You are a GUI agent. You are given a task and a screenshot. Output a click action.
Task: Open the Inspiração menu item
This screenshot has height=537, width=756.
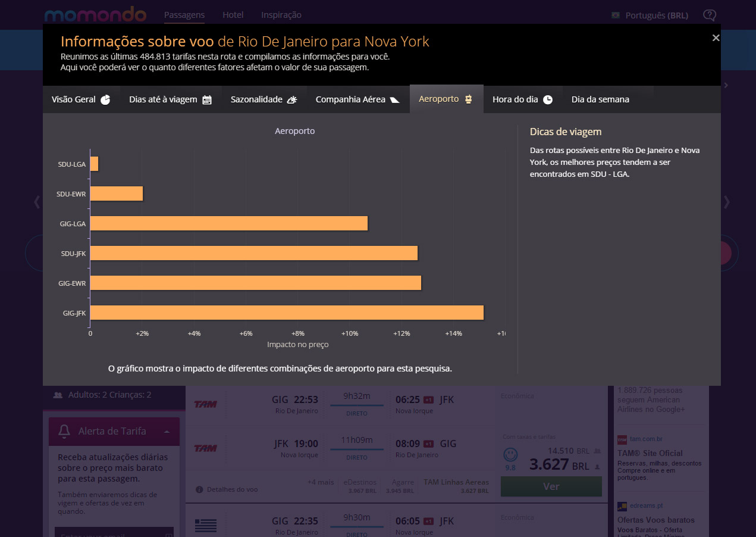tap(281, 15)
